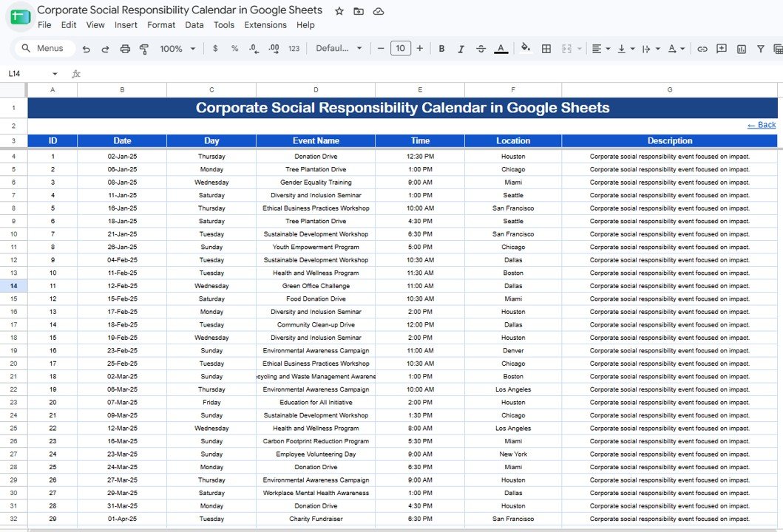Click the Insert link icon
The height and width of the screenshot is (532, 783).
pos(702,49)
